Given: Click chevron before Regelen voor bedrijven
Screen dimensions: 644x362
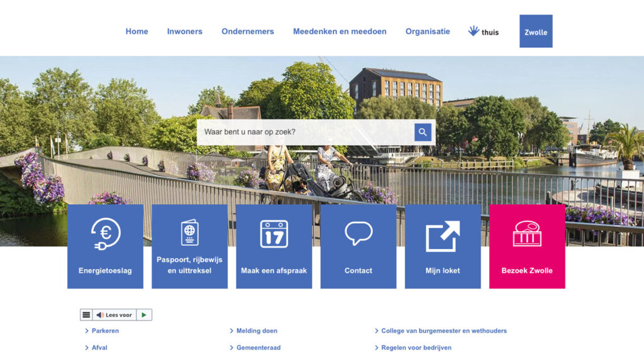Looking at the screenshot, I should pos(377,348).
